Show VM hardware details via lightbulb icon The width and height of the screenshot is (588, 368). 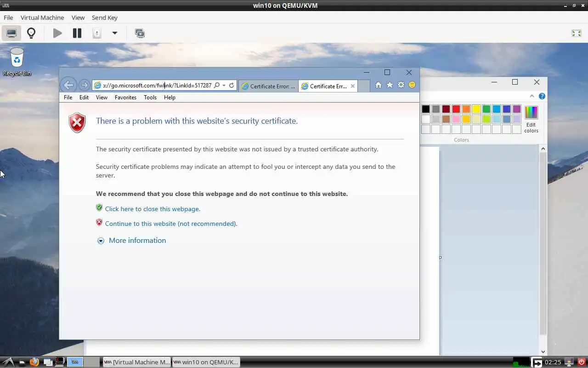31,33
